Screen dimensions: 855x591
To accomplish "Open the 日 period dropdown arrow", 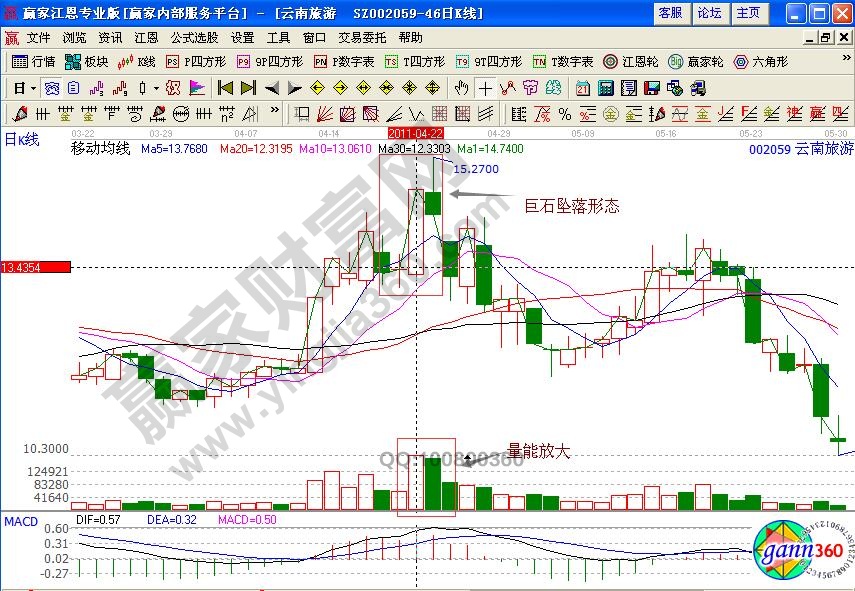I will coord(33,88).
